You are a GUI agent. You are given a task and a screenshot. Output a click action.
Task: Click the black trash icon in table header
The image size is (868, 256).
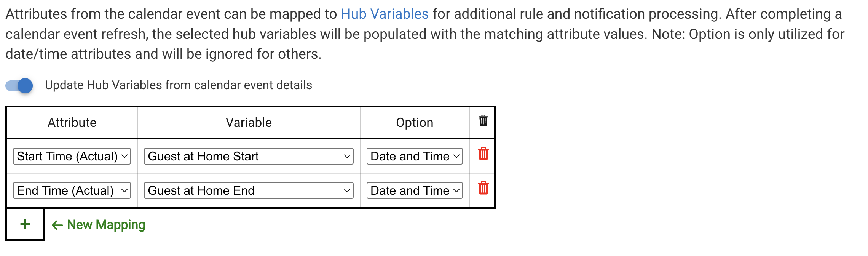point(483,121)
